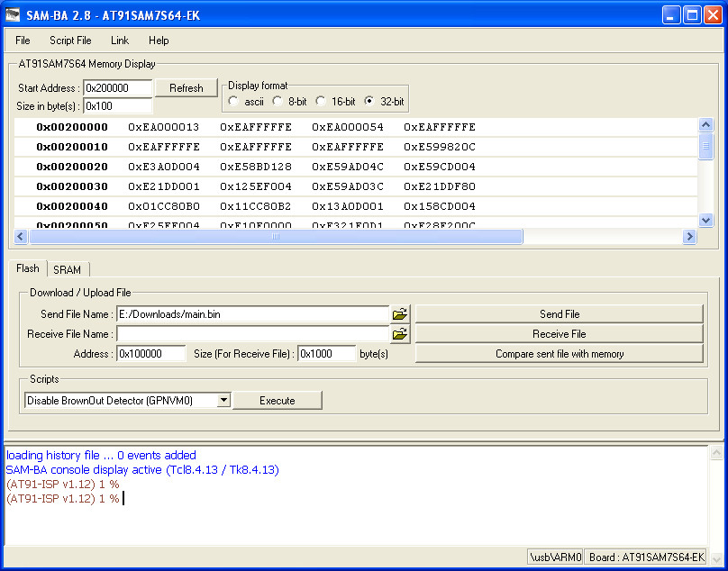The image size is (728, 571).
Task: Click the memory display horizontal scrollbar thumb
Action: click(276, 236)
